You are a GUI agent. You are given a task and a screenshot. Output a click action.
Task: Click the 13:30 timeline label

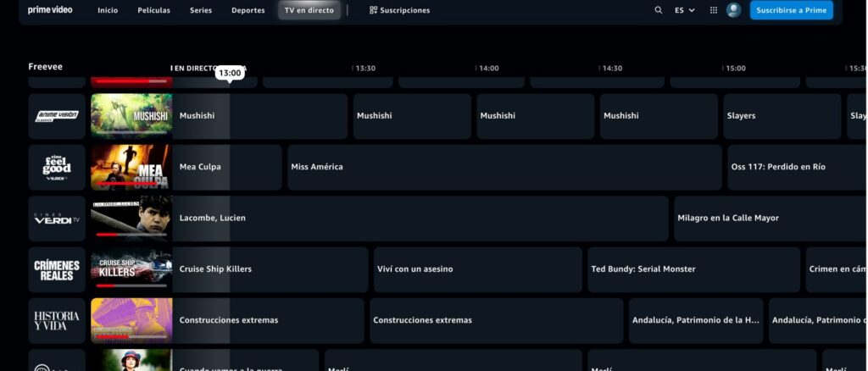tap(365, 69)
